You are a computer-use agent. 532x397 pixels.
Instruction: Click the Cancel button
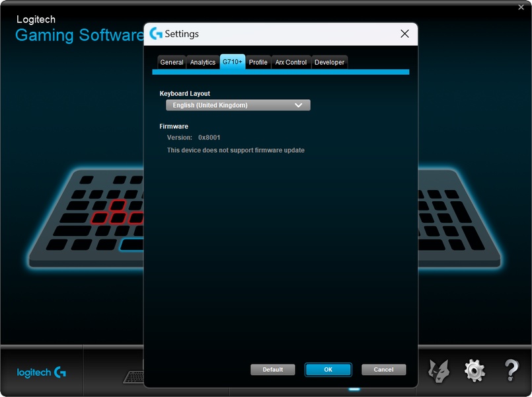pos(383,370)
